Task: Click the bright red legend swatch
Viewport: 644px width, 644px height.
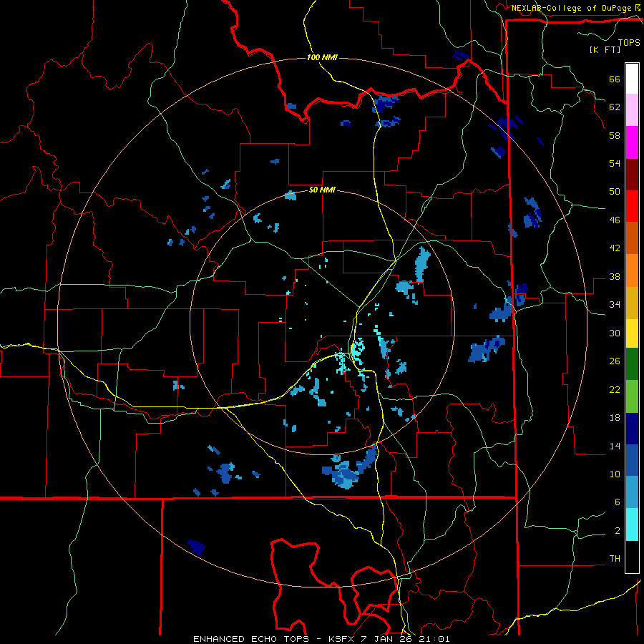Action: [x=632, y=206]
